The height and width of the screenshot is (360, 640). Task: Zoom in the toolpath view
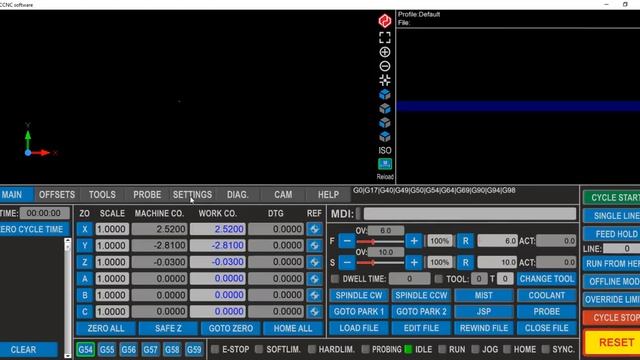[384, 52]
